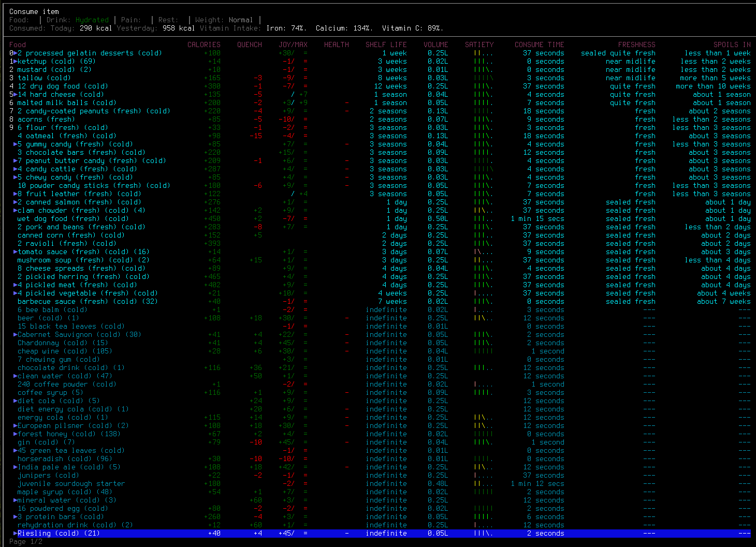The width and height of the screenshot is (756, 547).
Task: Expand the pickled meat stack arrow
Action: click(16, 285)
